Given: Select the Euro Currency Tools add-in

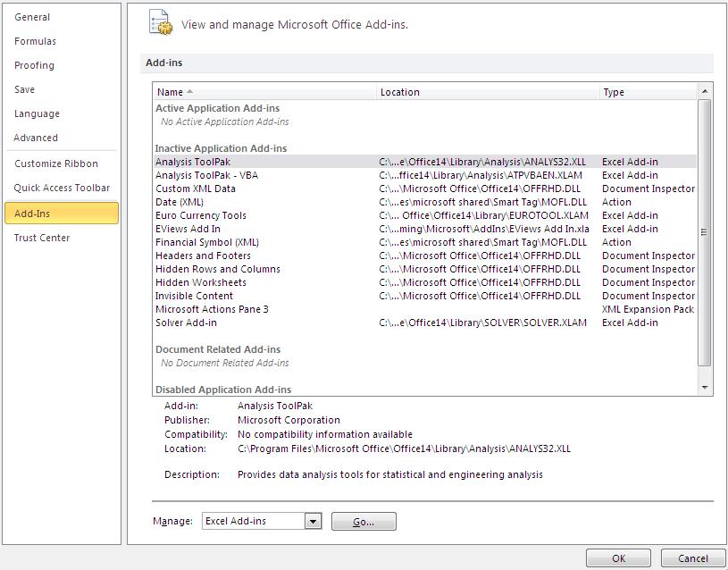Looking at the screenshot, I should (425, 215).
